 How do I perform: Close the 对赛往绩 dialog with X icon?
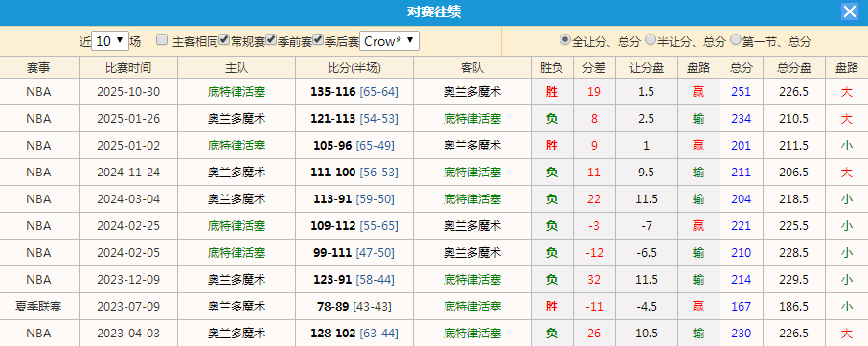tap(849, 12)
